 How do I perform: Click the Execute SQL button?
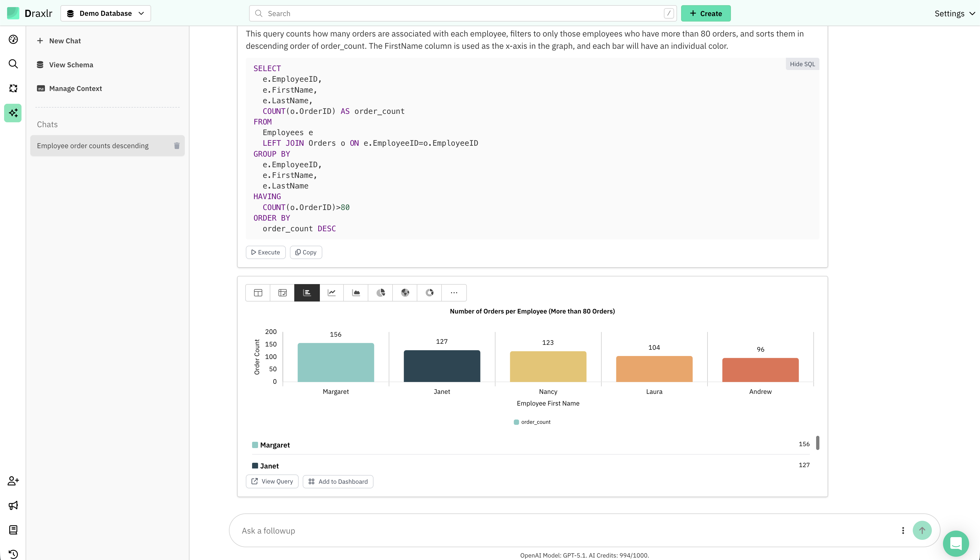pos(266,252)
